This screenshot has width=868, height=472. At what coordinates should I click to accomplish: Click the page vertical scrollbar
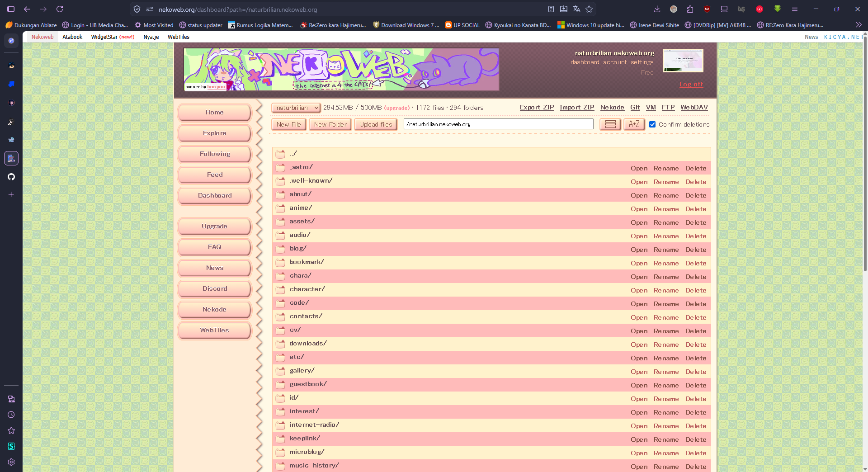pyautogui.click(x=865, y=154)
